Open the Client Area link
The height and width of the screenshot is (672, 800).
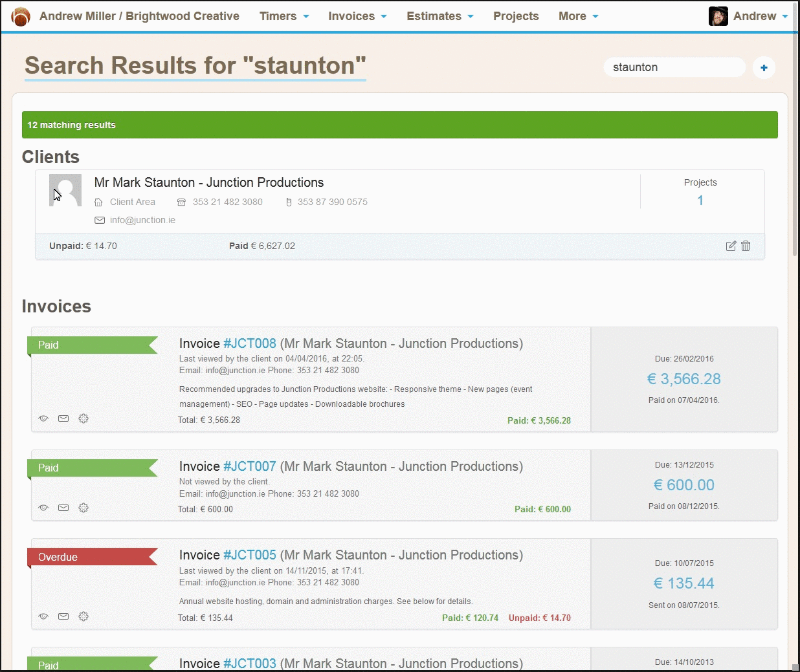133,202
